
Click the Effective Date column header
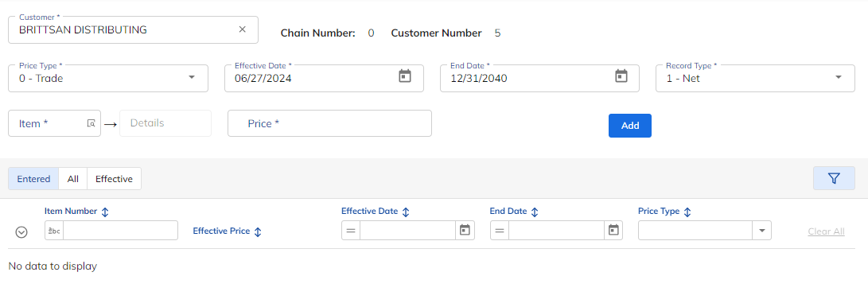369,212
